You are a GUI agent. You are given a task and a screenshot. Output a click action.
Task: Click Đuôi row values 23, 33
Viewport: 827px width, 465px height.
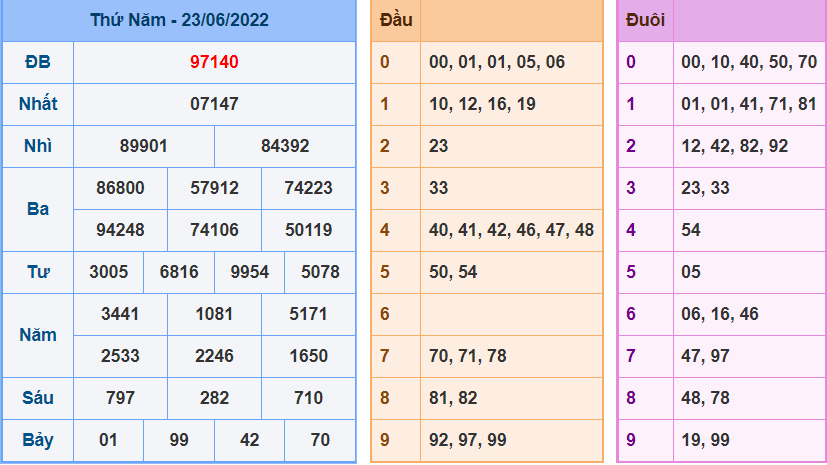coord(705,188)
